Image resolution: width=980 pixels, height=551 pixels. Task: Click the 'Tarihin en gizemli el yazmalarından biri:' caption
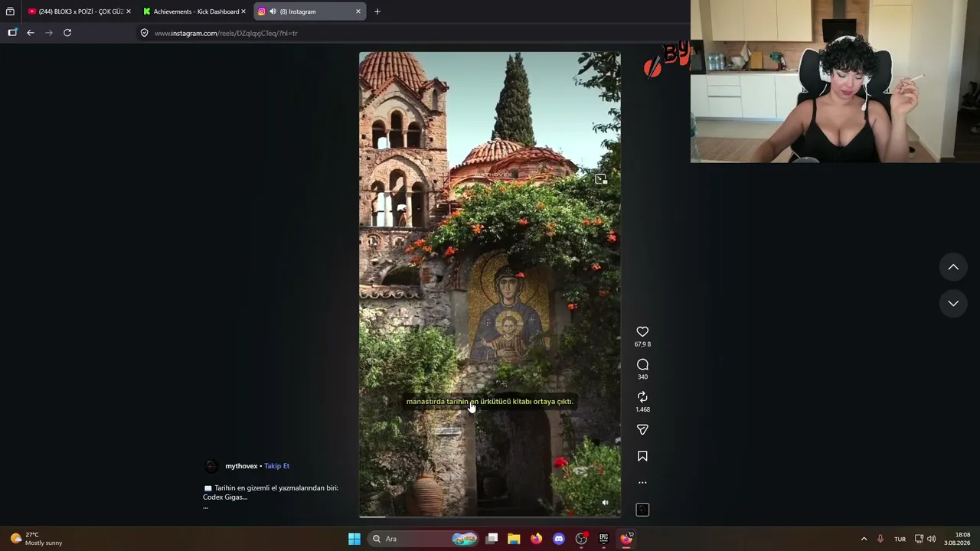pyautogui.click(x=276, y=487)
